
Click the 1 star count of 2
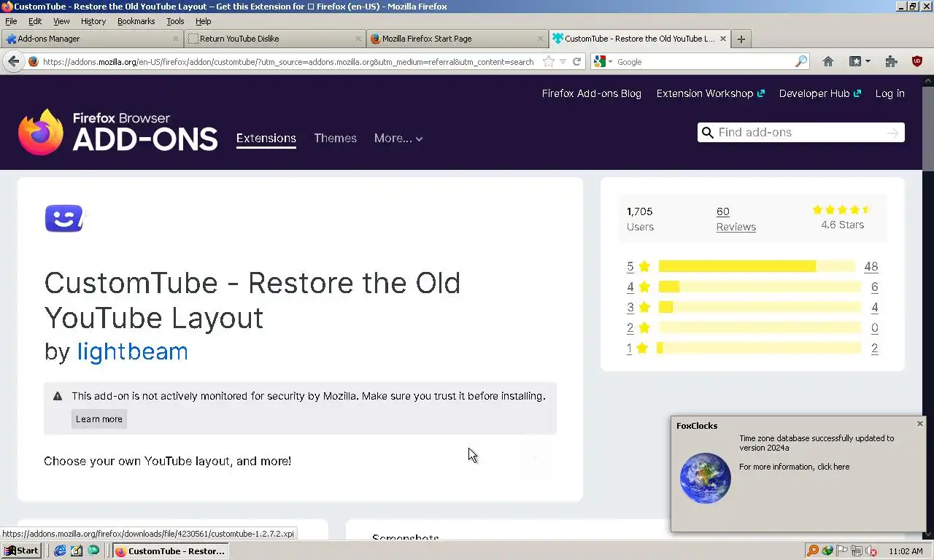pos(874,348)
